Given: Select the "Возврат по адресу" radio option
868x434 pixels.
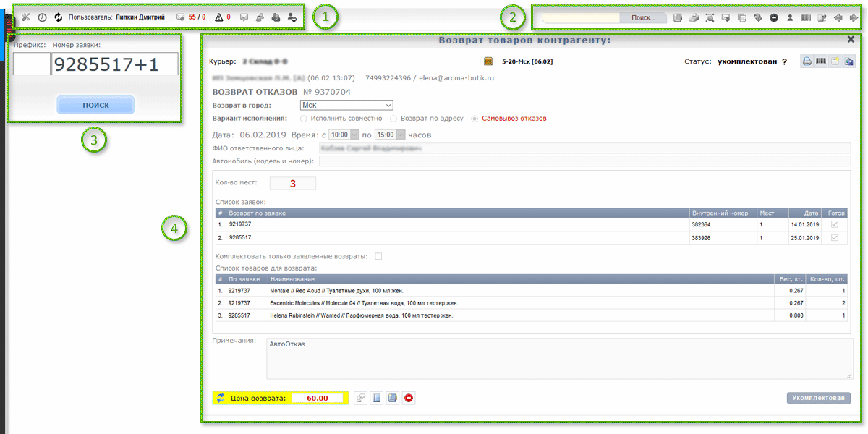Looking at the screenshot, I should click(x=393, y=118).
